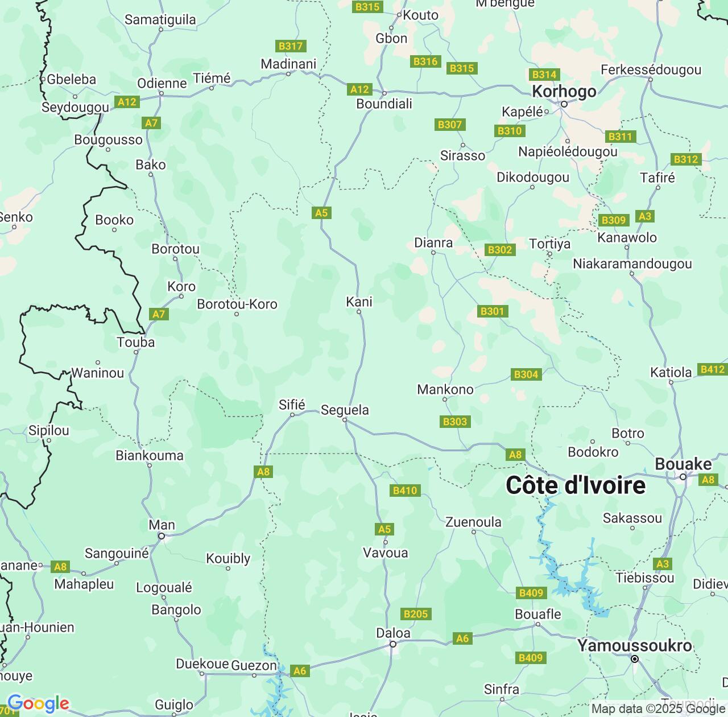Select the Yamoussoukro capital marker
The width and height of the screenshot is (728, 717).
[635, 659]
